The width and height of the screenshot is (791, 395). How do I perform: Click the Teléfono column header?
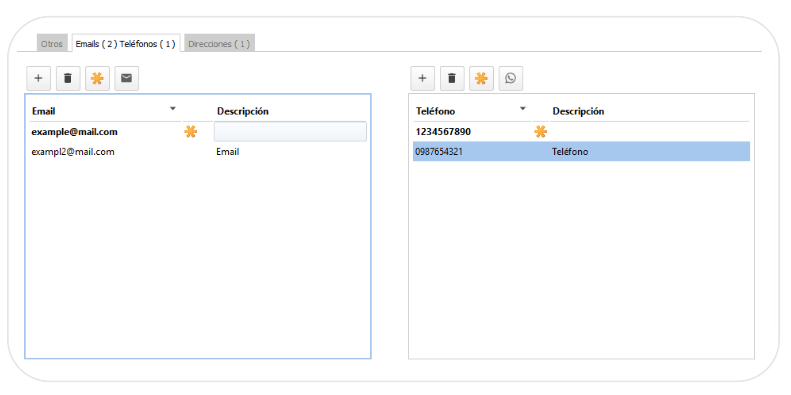pyautogui.click(x=472, y=111)
